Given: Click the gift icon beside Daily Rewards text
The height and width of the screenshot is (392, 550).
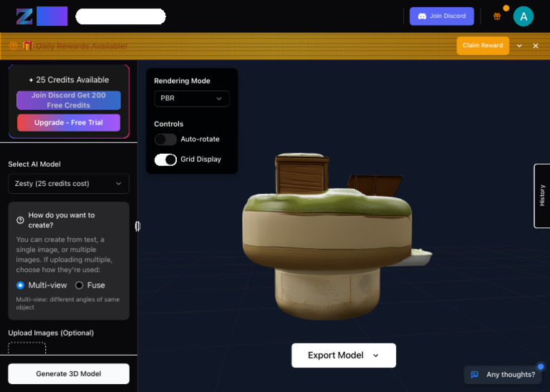Looking at the screenshot, I should (13, 46).
